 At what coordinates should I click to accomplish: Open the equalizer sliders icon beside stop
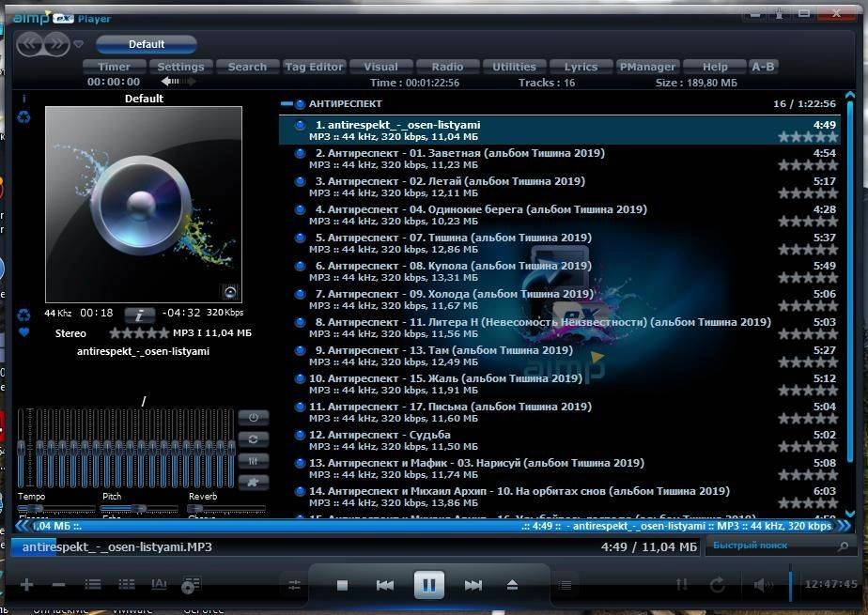(x=294, y=585)
